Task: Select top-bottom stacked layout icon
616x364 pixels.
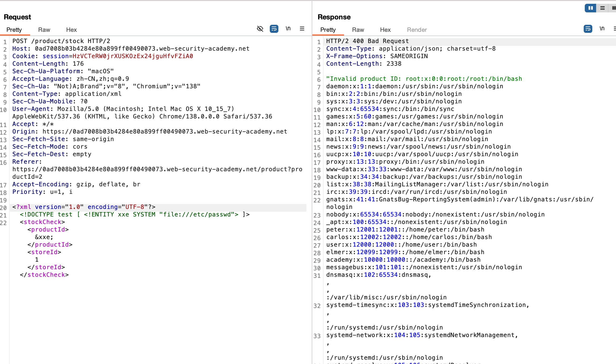Action: pos(603,8)
